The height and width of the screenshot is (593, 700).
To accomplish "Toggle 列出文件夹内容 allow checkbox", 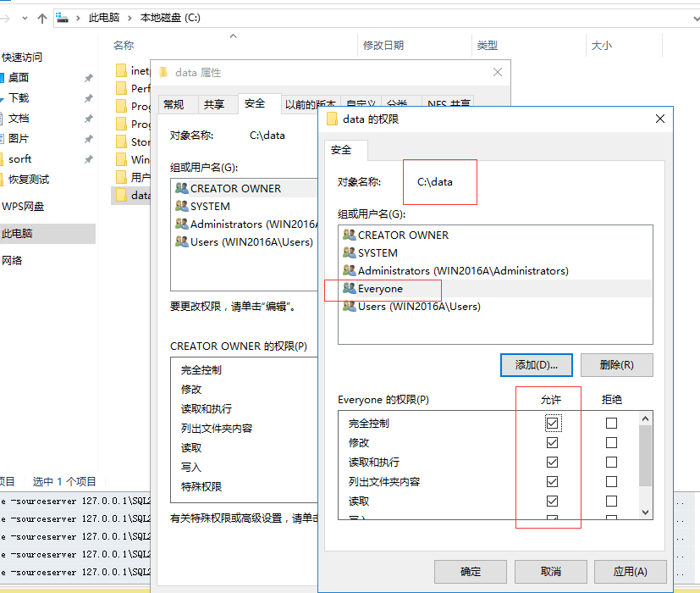I will point(552,481).
